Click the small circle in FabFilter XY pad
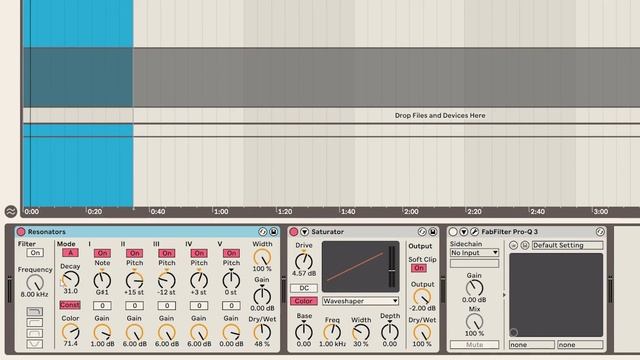The image size is (640, 360). tap(514, 332)
